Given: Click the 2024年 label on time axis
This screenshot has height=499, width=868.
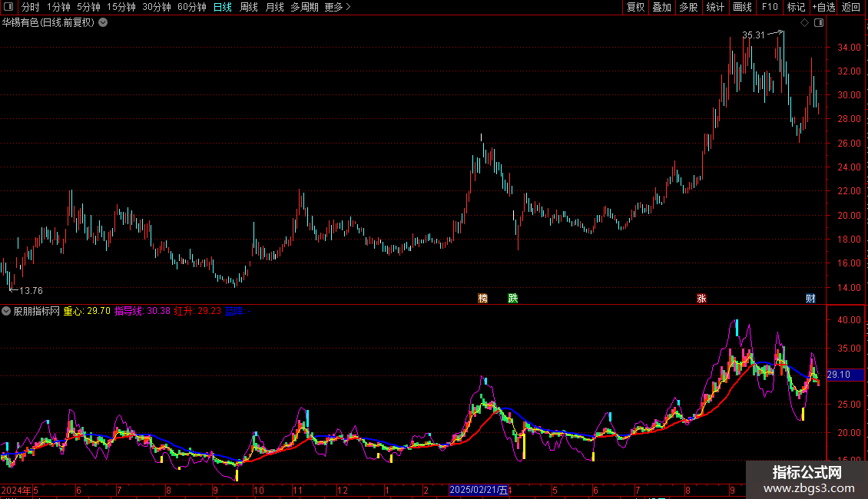Looking at the screenshot, I should (16, 490).
